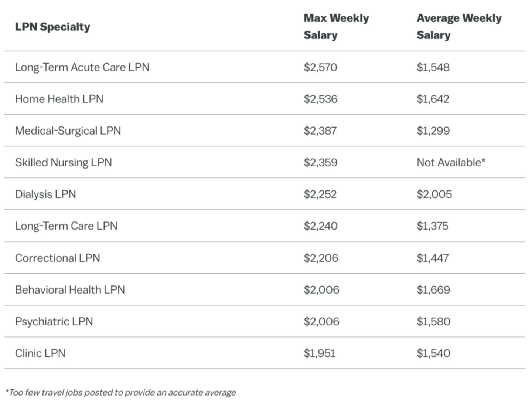Click the Clinic LPN row label
Viewport: 532px width, 403px height.
(x=40, y=353)
